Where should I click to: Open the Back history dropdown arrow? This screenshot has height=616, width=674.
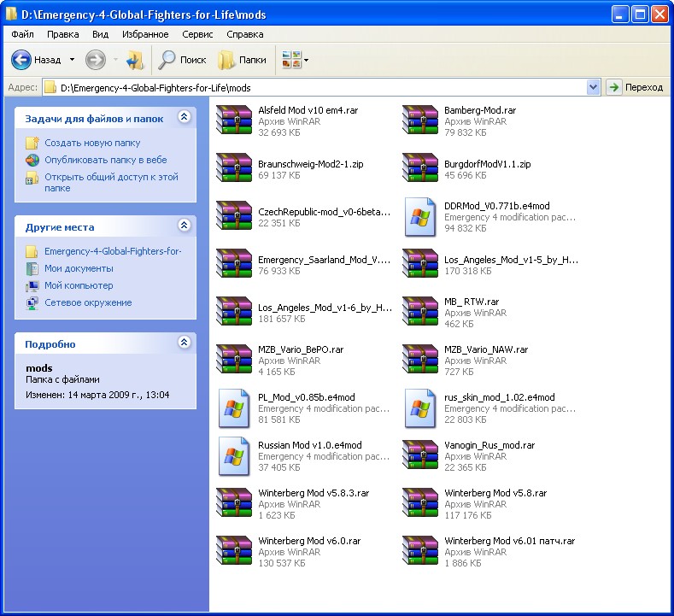pyautogui.click(x=73, y=60)
